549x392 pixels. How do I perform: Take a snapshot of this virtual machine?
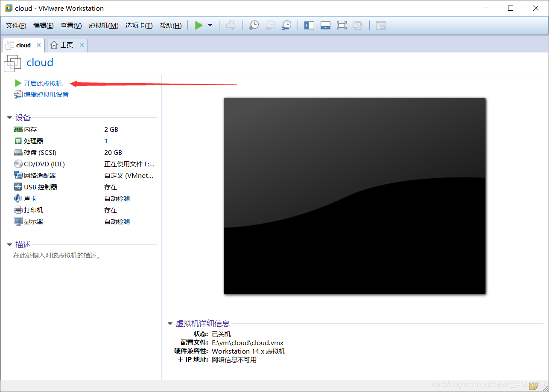click(254, 26)
